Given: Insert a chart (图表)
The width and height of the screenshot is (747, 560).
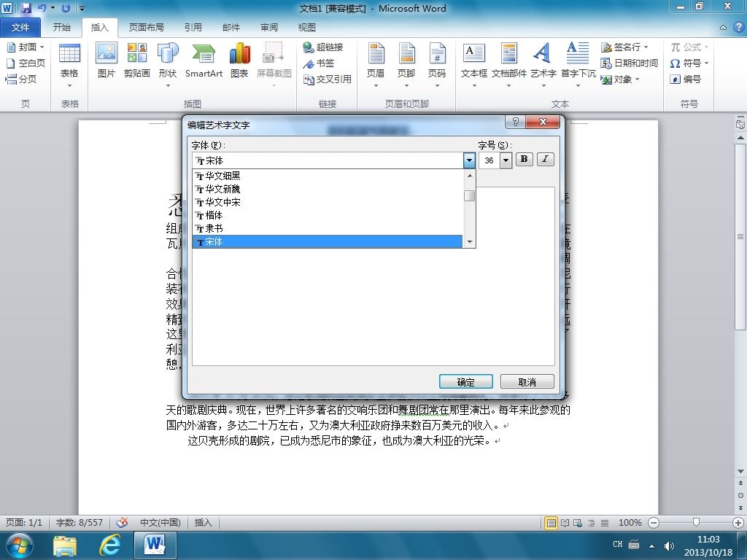Looking at the screenshot, I should [239, 61].
